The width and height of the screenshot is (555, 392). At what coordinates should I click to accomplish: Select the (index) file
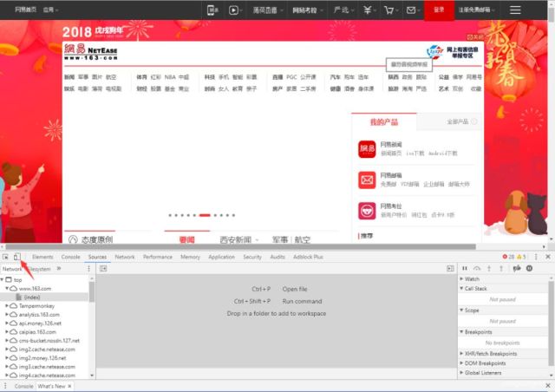32,297
